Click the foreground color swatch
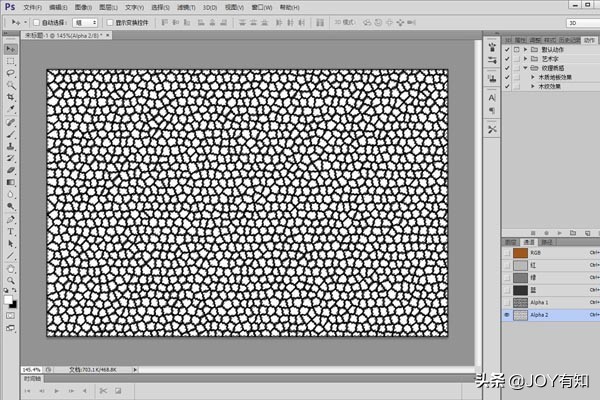Viewport: 600px width, 400px height. (x=8, y=299)
